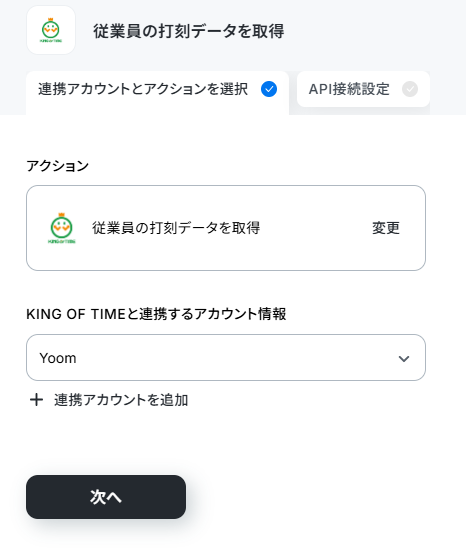Click the KING OF TIME icon in the action card
This screenshot has height=553, width=466.
tap(62, 228)
